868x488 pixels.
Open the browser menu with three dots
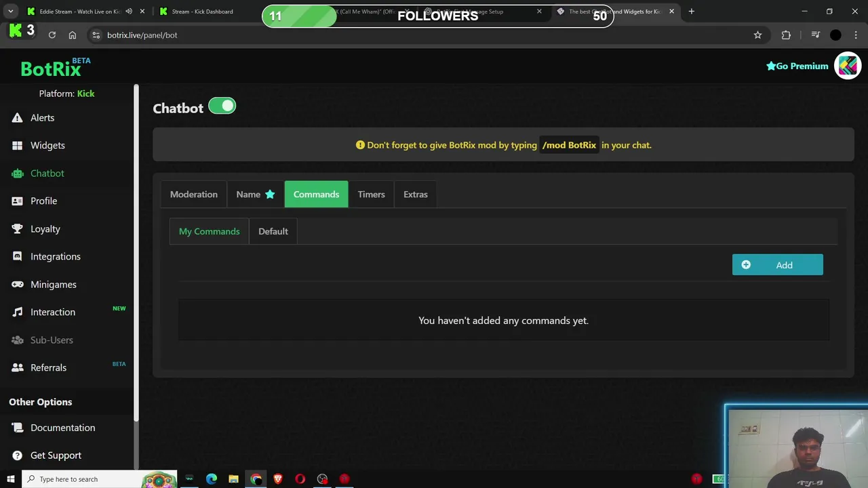[856, 35]
